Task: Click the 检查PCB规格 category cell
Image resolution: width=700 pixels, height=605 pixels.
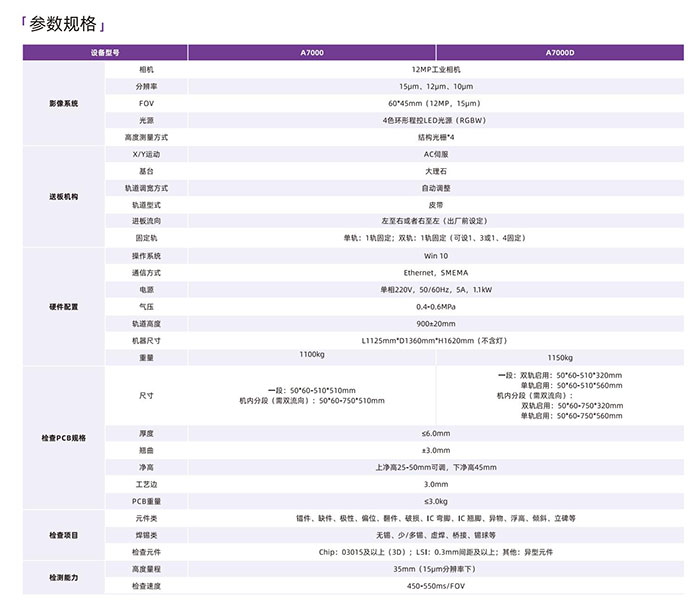Action: pyautogui.click(x=63, y=439)
